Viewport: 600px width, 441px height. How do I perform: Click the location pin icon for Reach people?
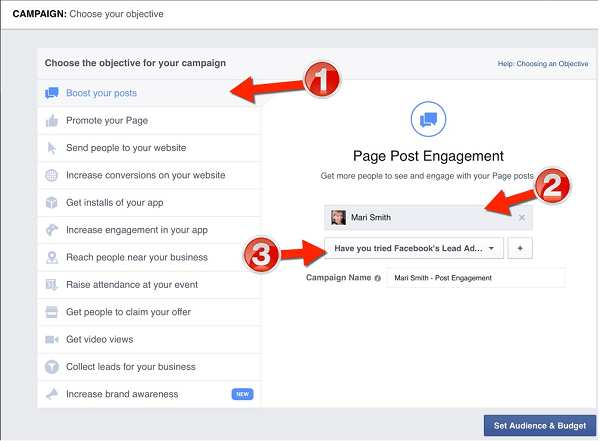[x=52, y=257]
